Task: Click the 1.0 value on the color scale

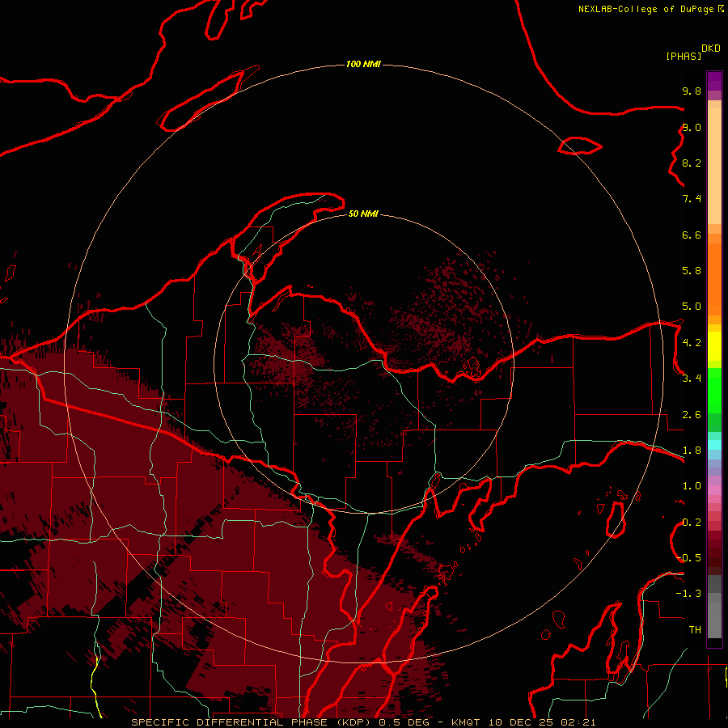Action: click(692, 486)
